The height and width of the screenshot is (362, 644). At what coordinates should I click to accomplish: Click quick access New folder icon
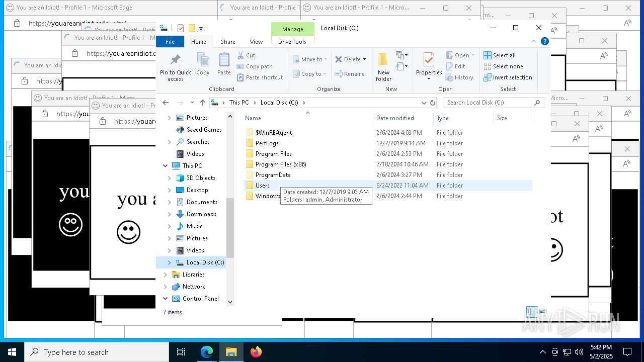coord(192,28)
